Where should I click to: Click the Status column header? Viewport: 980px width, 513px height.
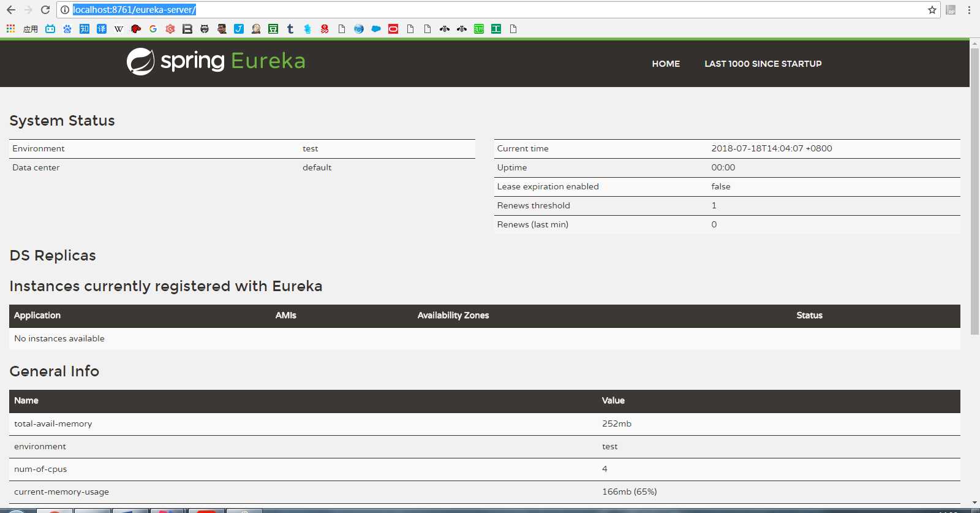click(x=809, y=315)
